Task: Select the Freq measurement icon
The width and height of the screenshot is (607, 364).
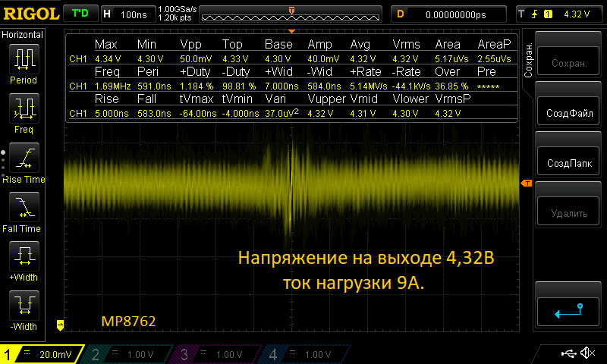Action: point(24,110)
